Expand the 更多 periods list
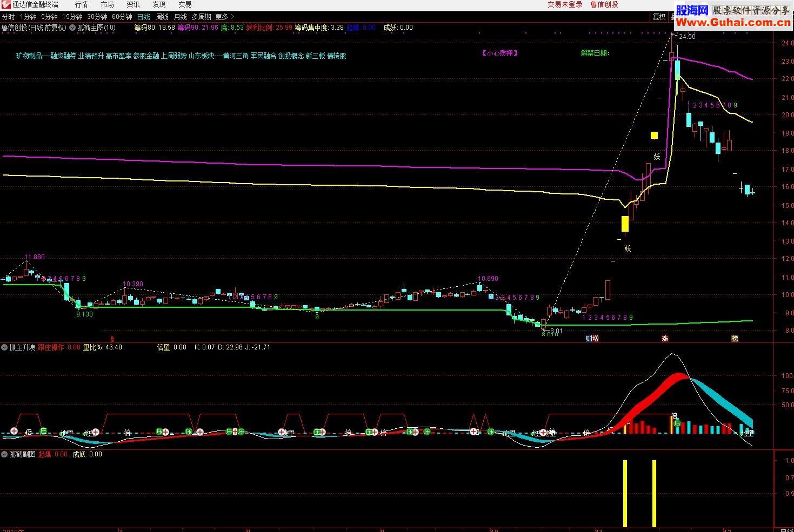The image size is (794, 532). point(224,17)
